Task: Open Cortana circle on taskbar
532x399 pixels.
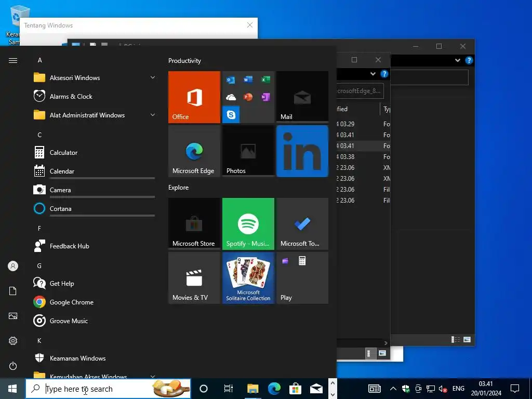Action: coord(204,389)
